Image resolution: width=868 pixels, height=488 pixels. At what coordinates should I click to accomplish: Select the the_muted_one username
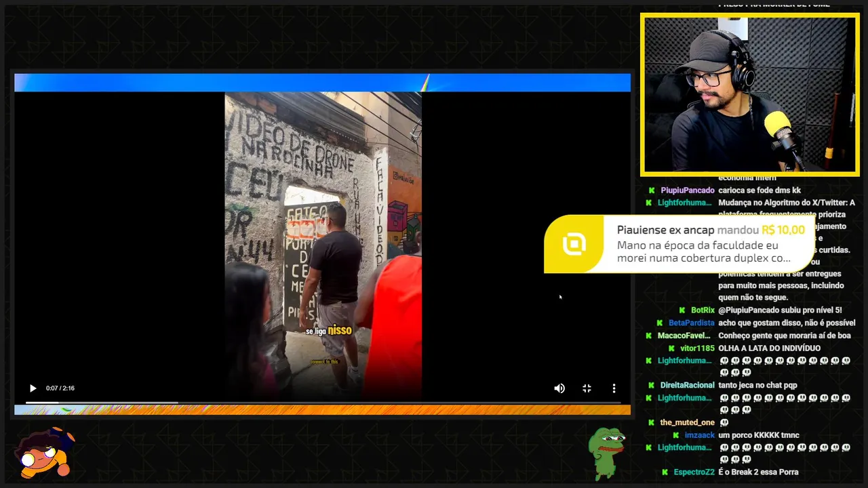pyautogui.click(x=688, y=423)
